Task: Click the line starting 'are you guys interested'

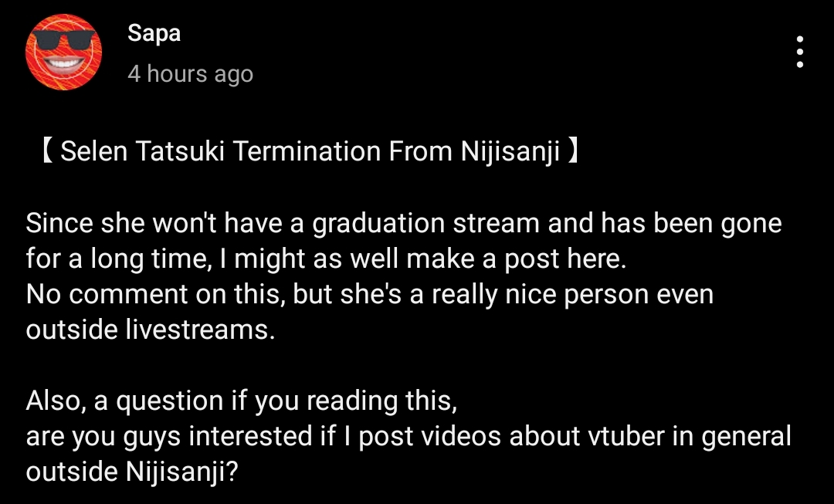Action: tap(409, 437)
